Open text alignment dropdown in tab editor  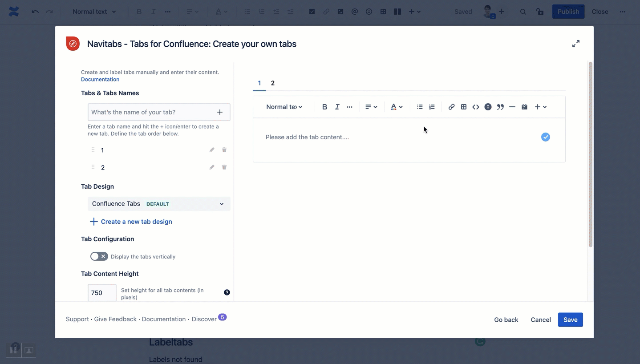(x=371, y=107)
